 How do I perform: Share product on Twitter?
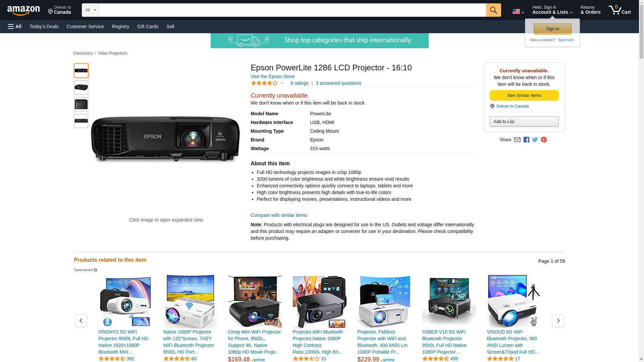click(535, 140)
